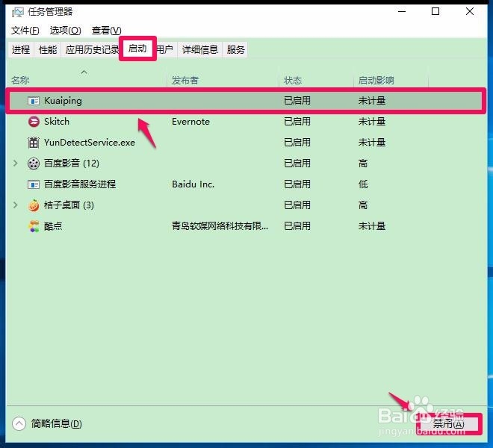Viewport: 493px width, 448px height.
Task: Sort by the 发布者 column header
Action: pos(185,81)
